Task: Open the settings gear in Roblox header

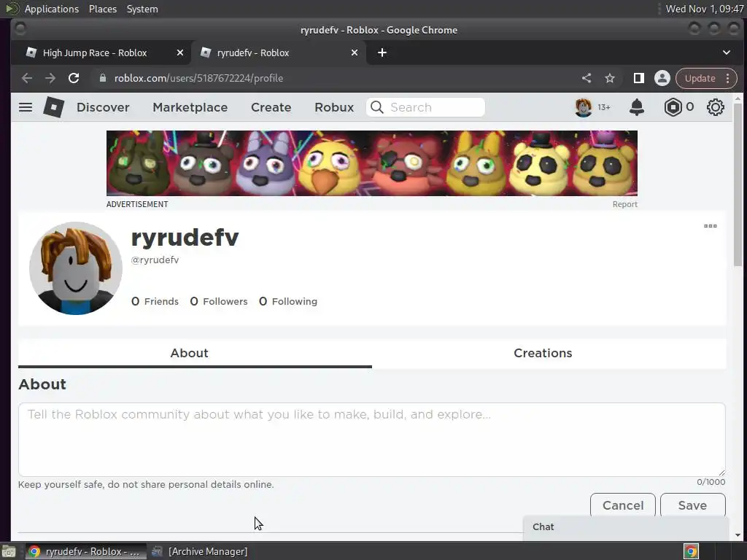Action: 715,107
